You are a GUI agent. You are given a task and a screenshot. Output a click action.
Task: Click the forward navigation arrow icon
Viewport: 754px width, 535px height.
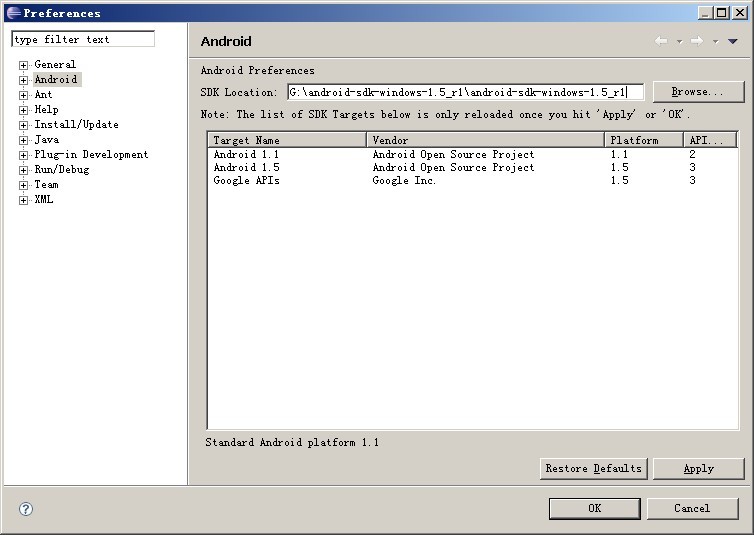(697, 41)
